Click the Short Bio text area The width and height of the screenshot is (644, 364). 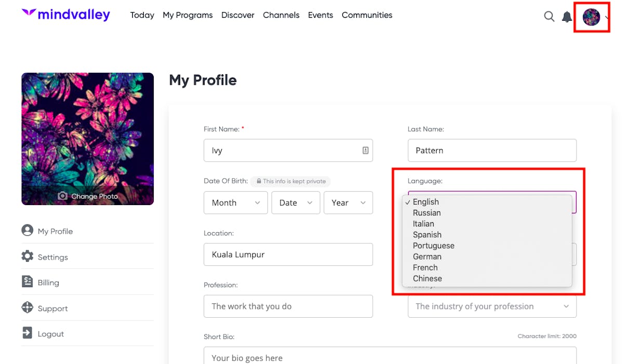390,356
